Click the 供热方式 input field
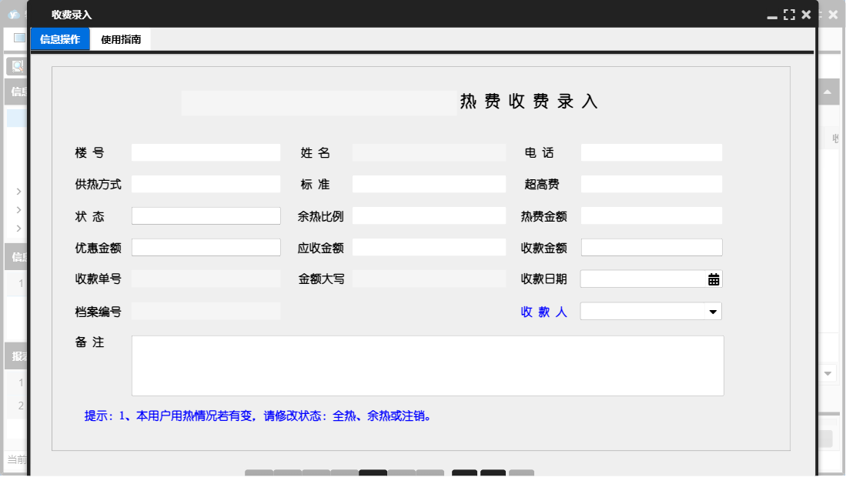This screenshot has width=846, height=504. (x=206, y=183)
